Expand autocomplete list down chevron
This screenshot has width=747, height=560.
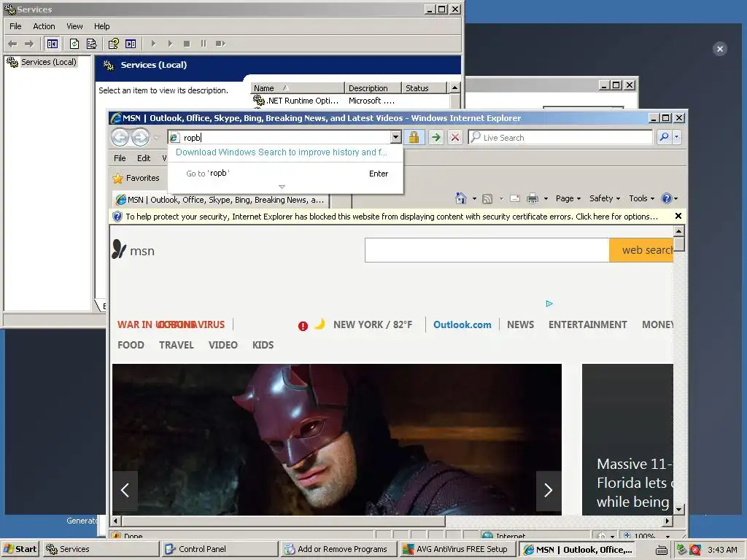[x=282, y=187]
